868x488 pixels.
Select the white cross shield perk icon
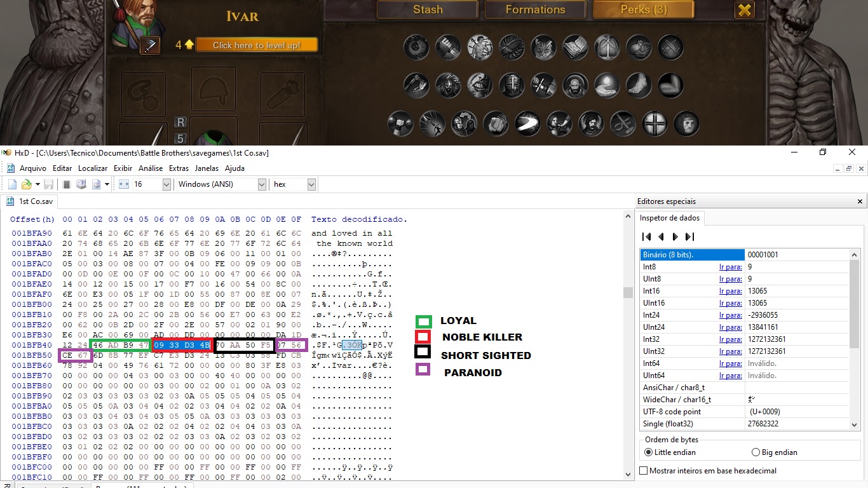click(654, 124)
